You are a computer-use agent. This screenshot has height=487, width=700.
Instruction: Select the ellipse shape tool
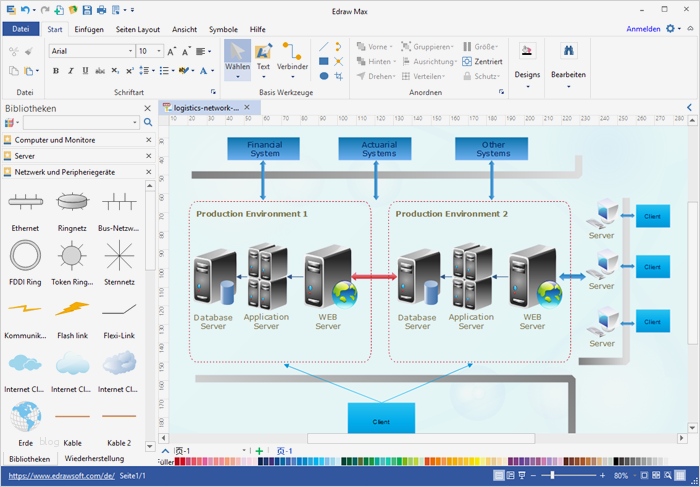[x=324, y=76]
